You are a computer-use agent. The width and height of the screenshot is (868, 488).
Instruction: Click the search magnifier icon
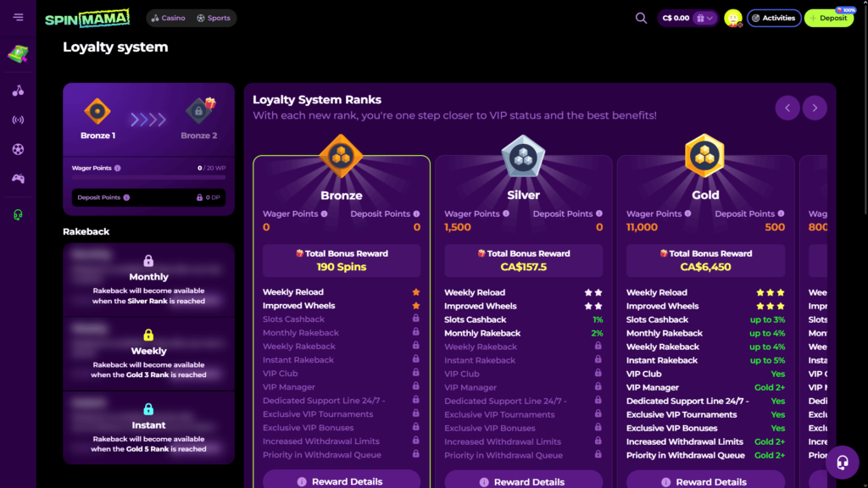[641, 18]
